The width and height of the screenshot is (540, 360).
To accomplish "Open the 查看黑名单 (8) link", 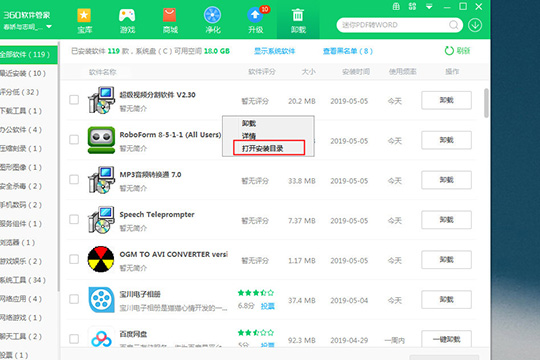I will [348, 51].
